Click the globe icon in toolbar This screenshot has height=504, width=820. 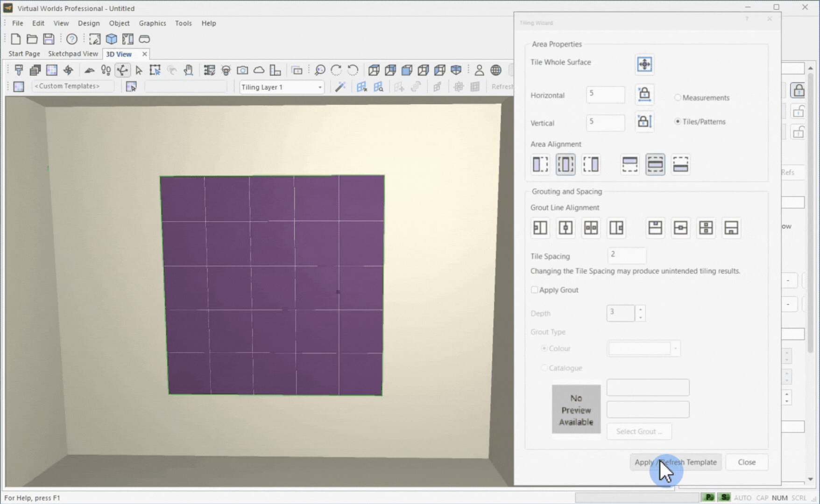pos(496,70)
